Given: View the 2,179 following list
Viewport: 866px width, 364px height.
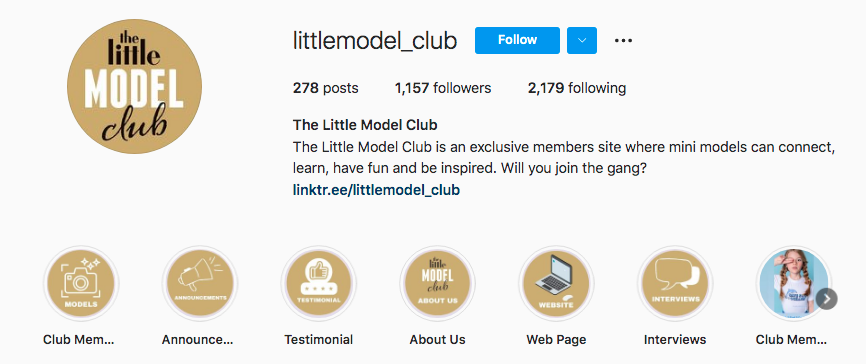Looking at the screenshot, I should (577, 88).
